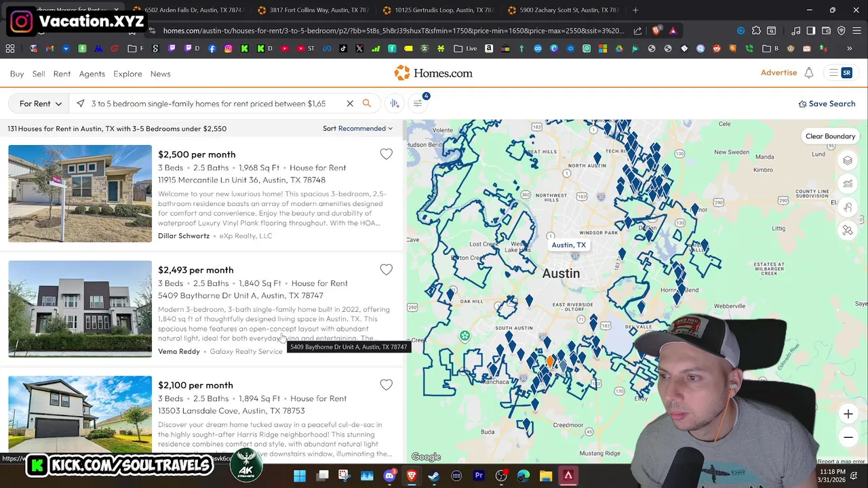Click the 5409 Baythorne Dr Unit A address
868x488 pixels.
241,296
